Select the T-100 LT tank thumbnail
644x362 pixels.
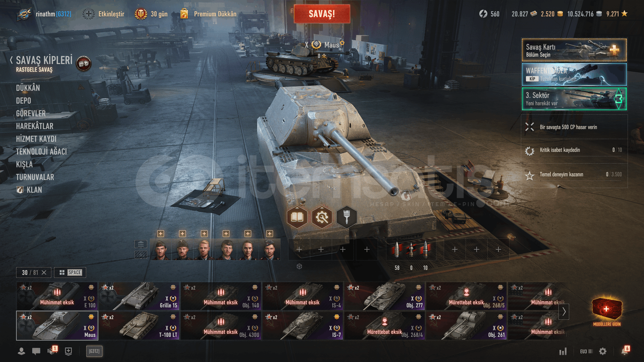(x=139, y=325)
